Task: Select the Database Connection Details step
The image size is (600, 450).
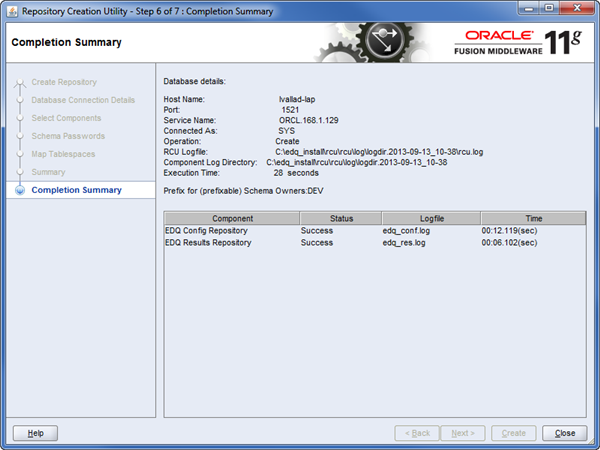Action: coord(83,100)
